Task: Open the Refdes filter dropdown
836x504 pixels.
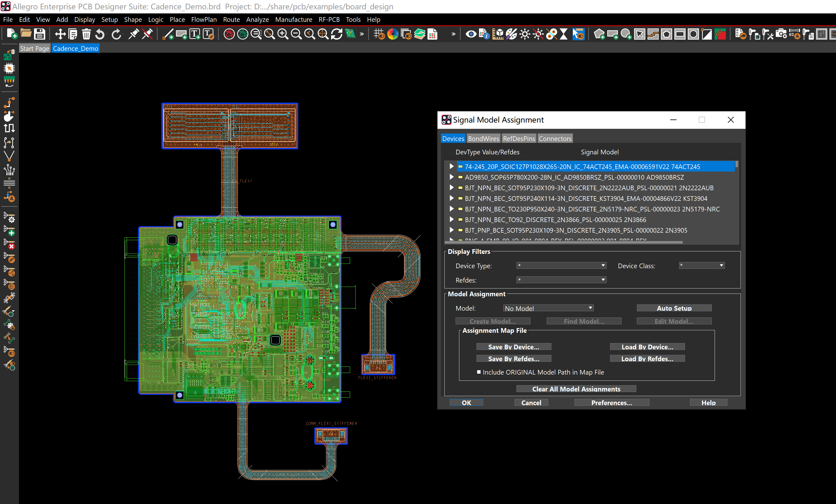Action: 561,280
